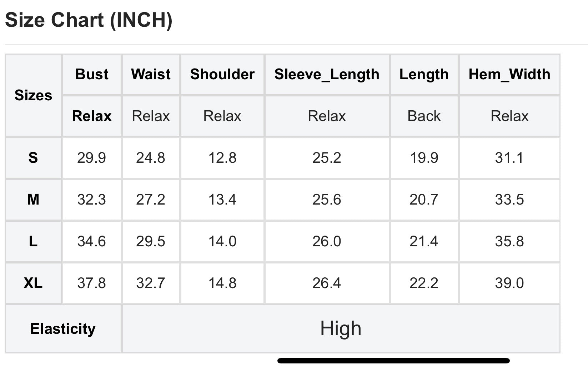
Task: Click the High elasticity value
Action: (x=341, y=329)
